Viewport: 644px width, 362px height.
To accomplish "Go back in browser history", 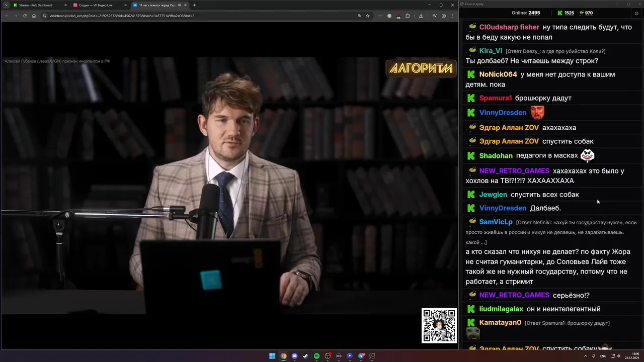I will 7,16.
